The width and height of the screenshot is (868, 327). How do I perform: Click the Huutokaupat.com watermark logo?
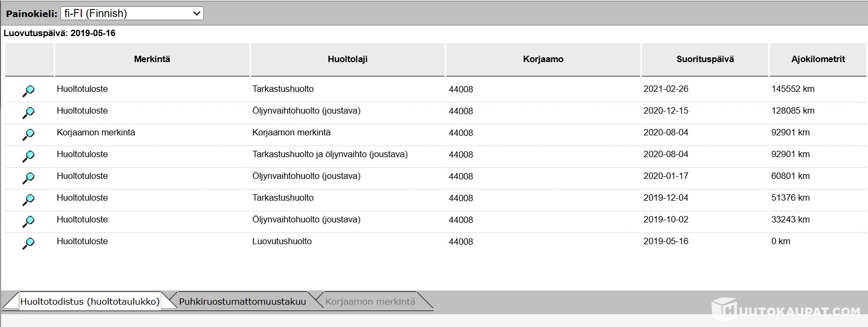coord(785,310)
